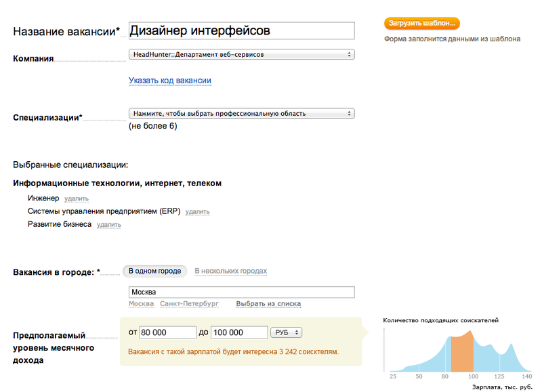
Task: Remove the ERP systems specialization
Action: pyautogui.click(x=197, y=211)
